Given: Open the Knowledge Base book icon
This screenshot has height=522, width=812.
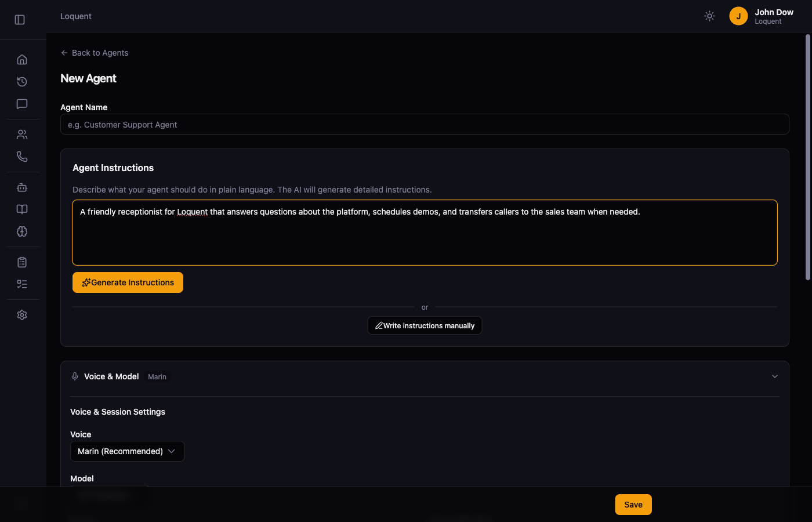Looking at the screenshot, I should click(22, 209).
